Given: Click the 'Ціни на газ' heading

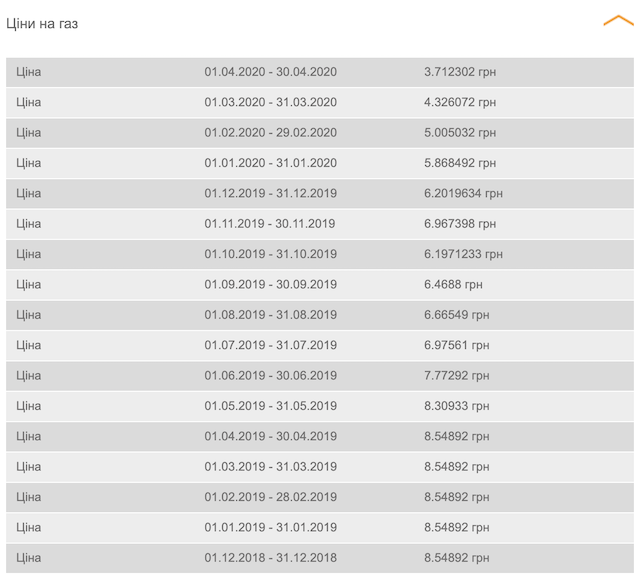Looking at the screenshot, I should 42,24.
